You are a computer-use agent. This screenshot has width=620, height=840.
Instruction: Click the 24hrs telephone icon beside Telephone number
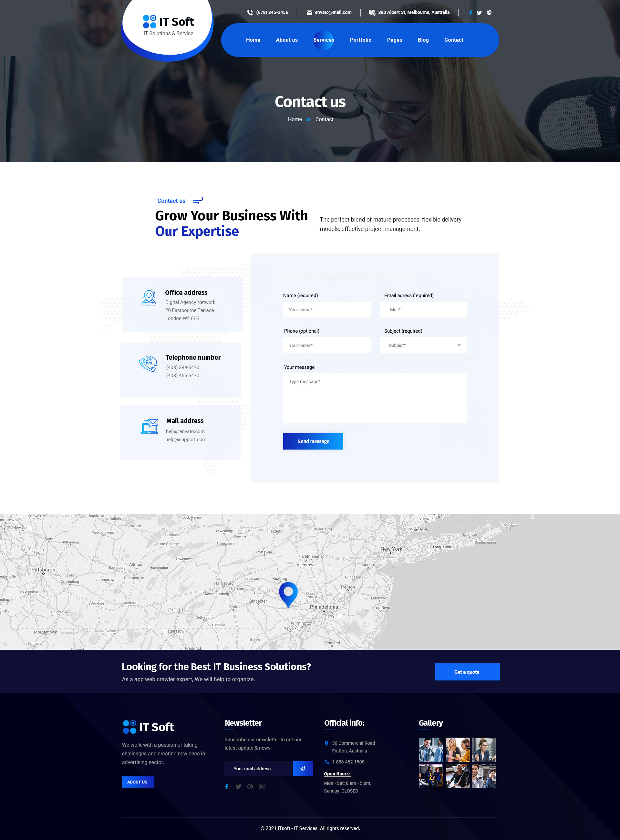pos(149,363)
